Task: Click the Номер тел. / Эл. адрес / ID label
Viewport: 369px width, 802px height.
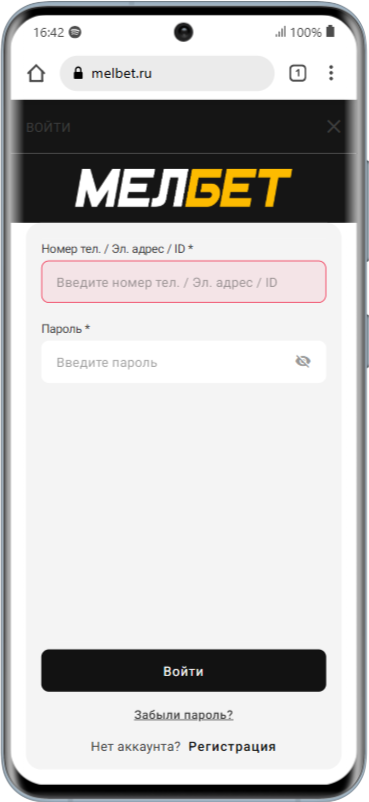Action: pyautogui.click(x=117, y=249)
